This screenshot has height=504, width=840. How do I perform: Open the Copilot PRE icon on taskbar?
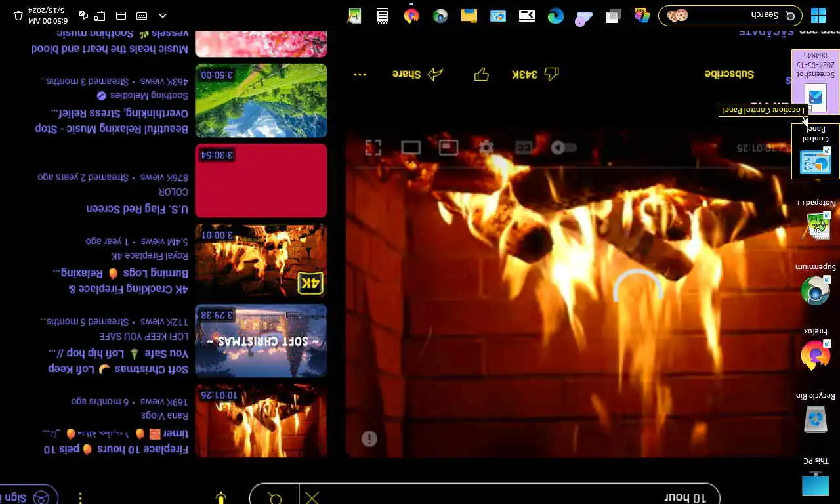(642, 16)
